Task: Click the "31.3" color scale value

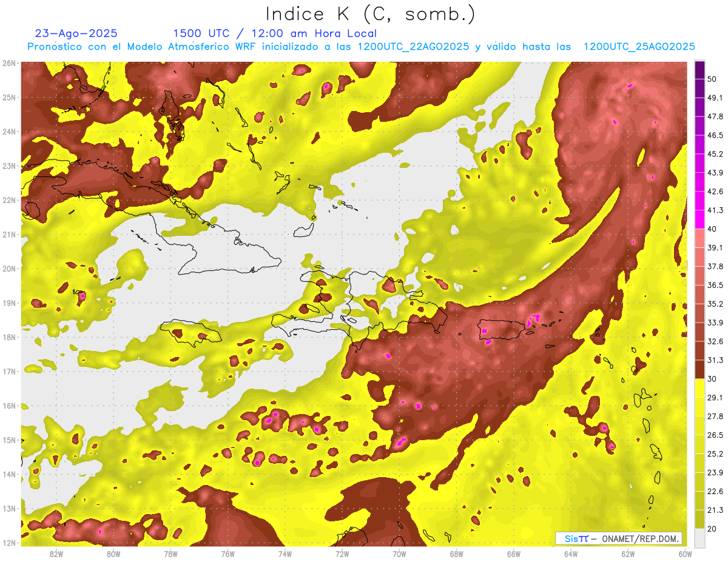Action: (715, 360)
